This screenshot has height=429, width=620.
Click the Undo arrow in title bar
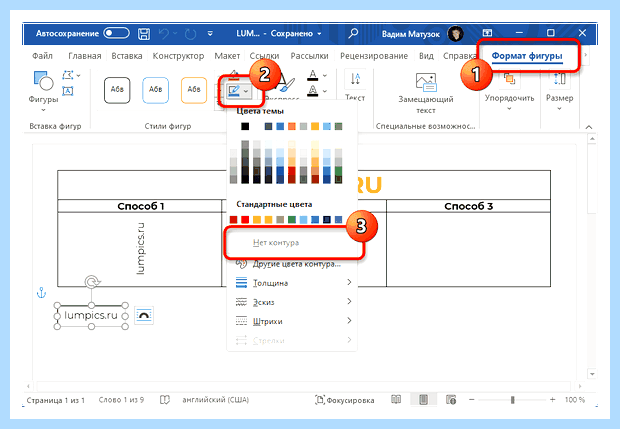(163, 34)
